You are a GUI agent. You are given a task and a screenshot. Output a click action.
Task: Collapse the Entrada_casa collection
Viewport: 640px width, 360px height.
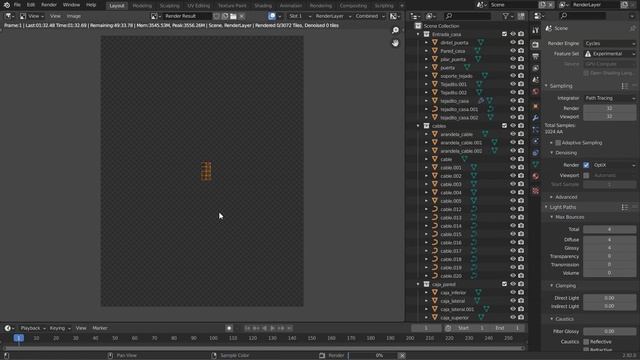click(x=418, y=34)
